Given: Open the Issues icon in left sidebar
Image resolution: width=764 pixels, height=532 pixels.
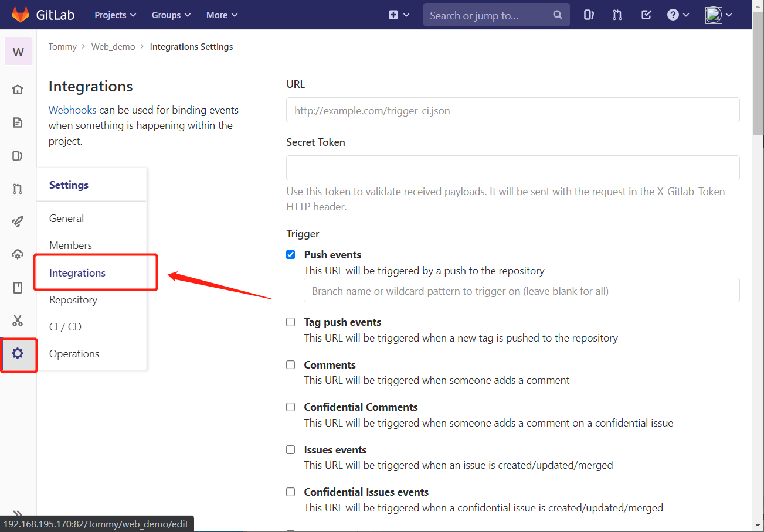Looking at the screenshot, I should (18, 156).
